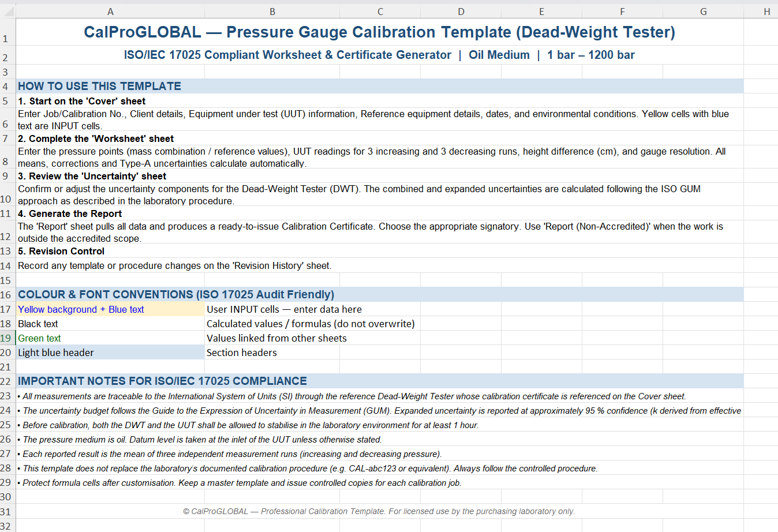Viewport: 778px width, 532px height.
Task: Select column G header
Action: pyautogui.click(x=703, y=12)
